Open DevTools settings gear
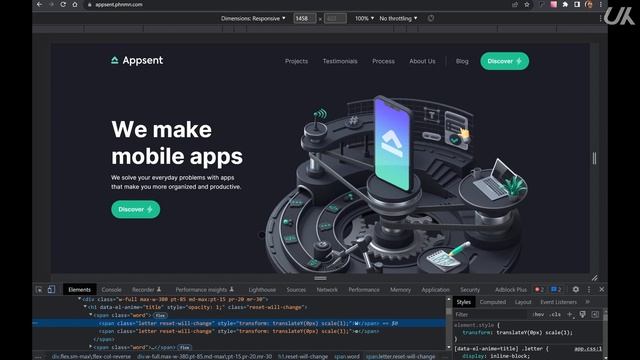This screenshot has width=640, height=360. tap(576, 289)
